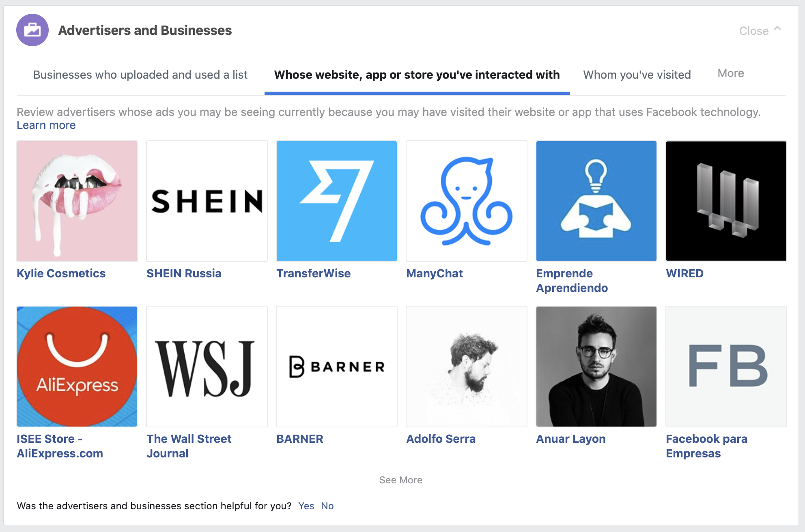
Task: Expand the list with See More
Action: pyautogui.click(x=401, y=480)
